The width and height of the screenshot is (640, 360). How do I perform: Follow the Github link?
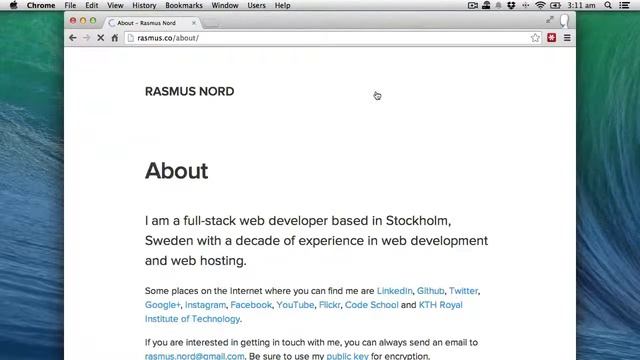coord(431,291)
